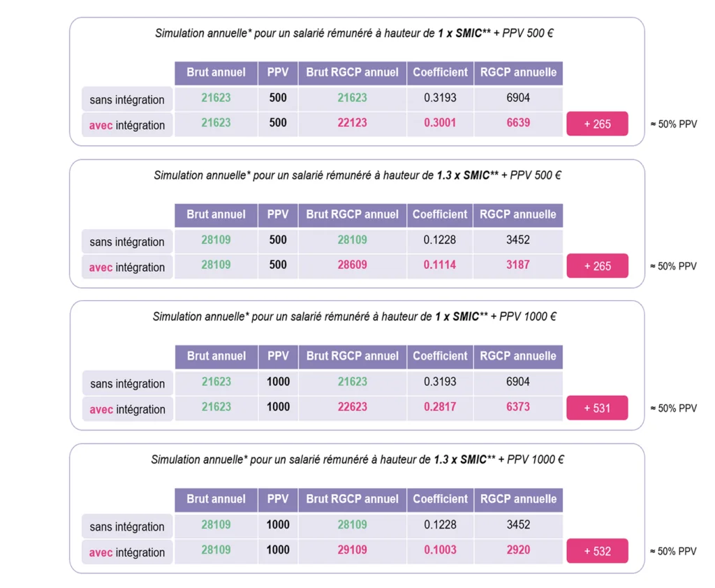
Task: Select the coefficient cell showing 0.2817
Action: (x=440, y=406)
